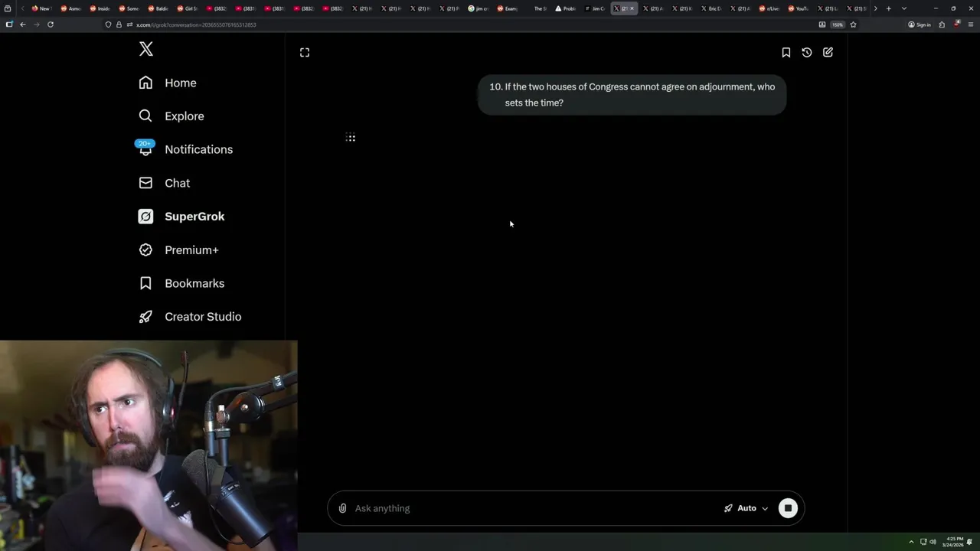Click the Chat envelope icon
The image size is (980, 551).
(x=145, y=183)
